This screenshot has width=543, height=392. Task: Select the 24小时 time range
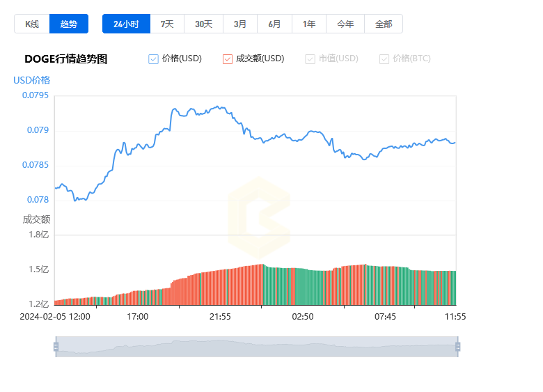pyautogui.click(x=126, y=24)
